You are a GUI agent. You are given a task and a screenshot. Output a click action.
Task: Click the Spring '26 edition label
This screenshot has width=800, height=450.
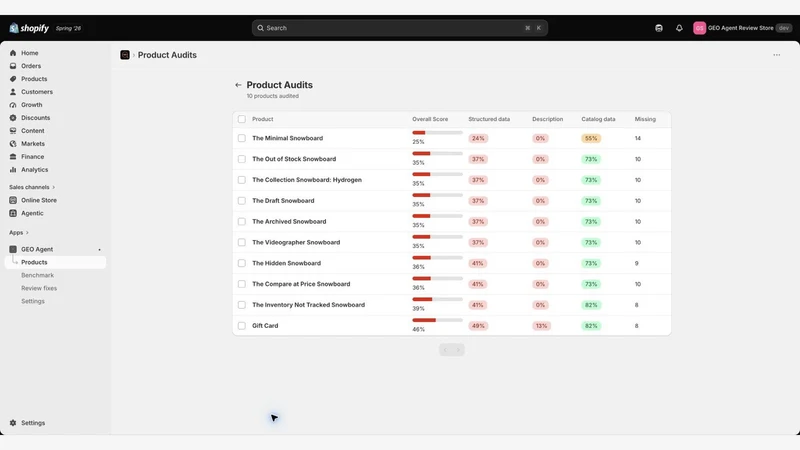pos(68,29)
